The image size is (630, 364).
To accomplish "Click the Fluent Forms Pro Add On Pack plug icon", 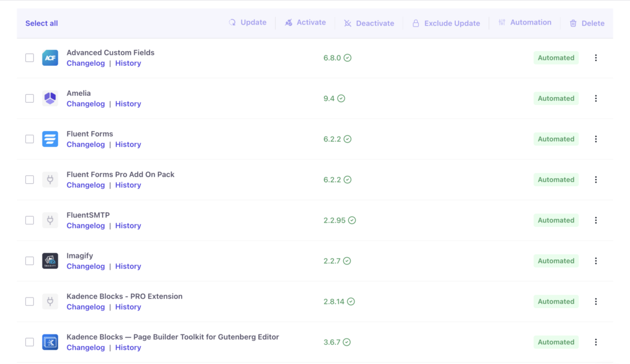I will (50, 180).
